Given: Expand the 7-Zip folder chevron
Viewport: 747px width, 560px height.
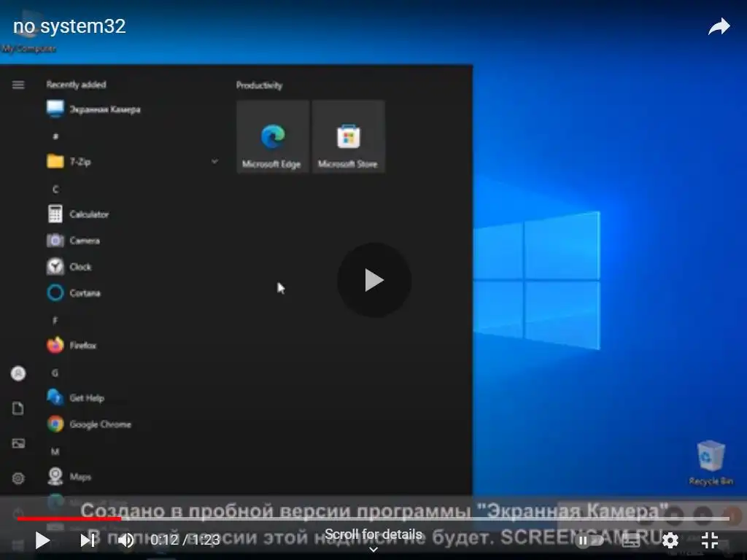Looking at the screenshot, I should tap(214, 161).
